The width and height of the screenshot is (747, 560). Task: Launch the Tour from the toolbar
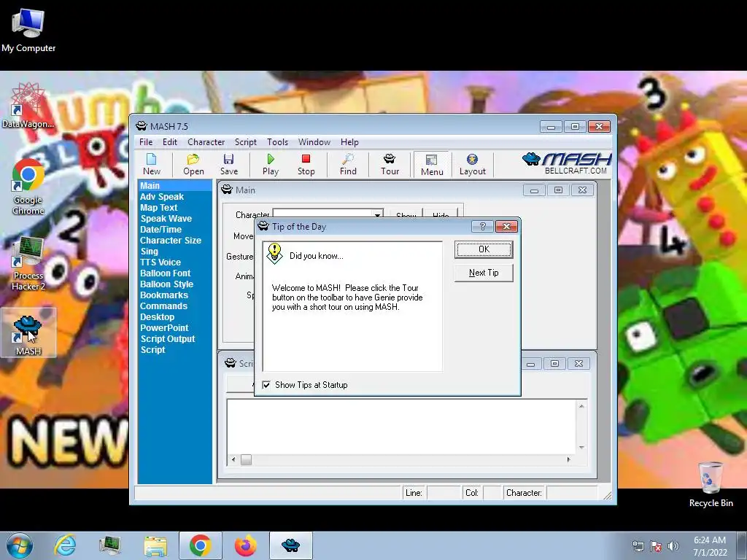click(390, 165)
